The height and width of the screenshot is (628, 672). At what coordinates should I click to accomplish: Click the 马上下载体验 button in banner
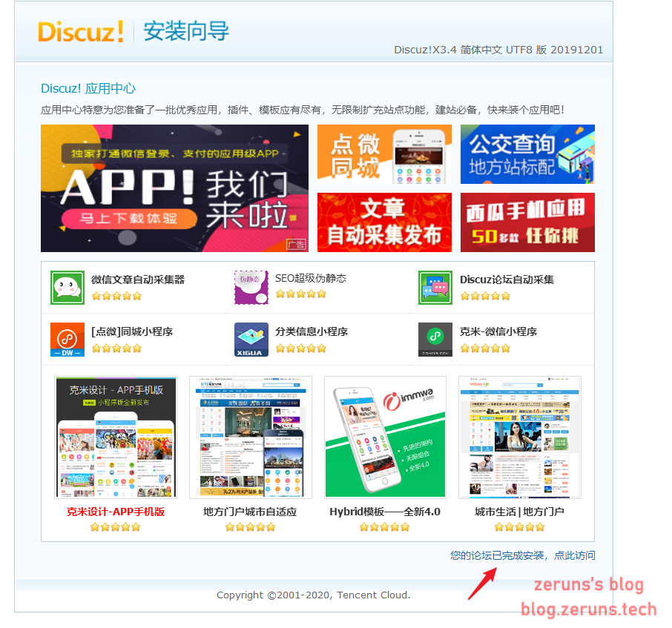pyautogui.click(x=129, y=219)
